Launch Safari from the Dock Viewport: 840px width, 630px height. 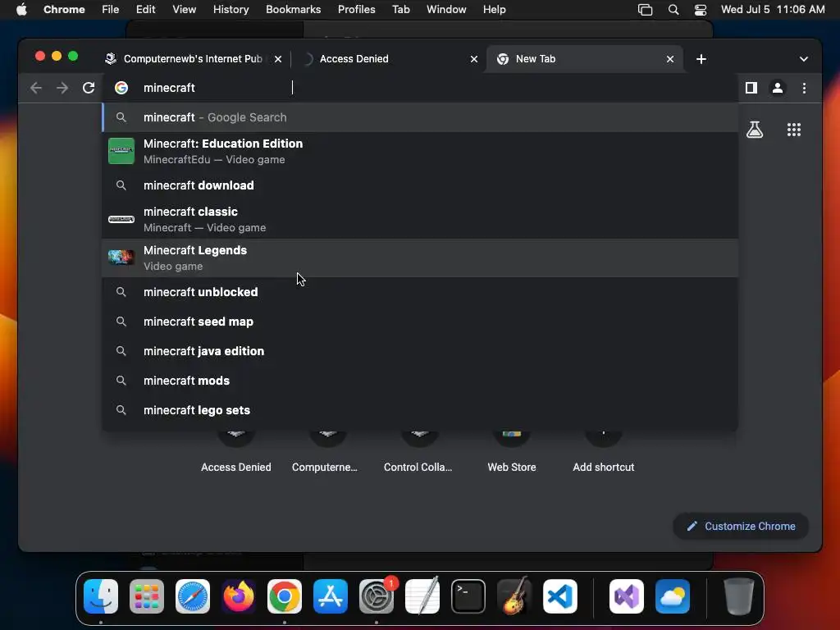(x=193, y=596)
